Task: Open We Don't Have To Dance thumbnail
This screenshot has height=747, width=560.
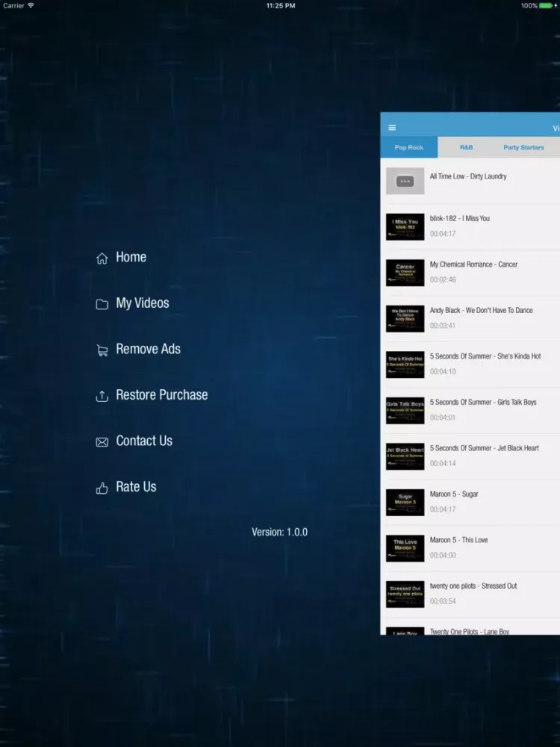Action: coord(405,319)
